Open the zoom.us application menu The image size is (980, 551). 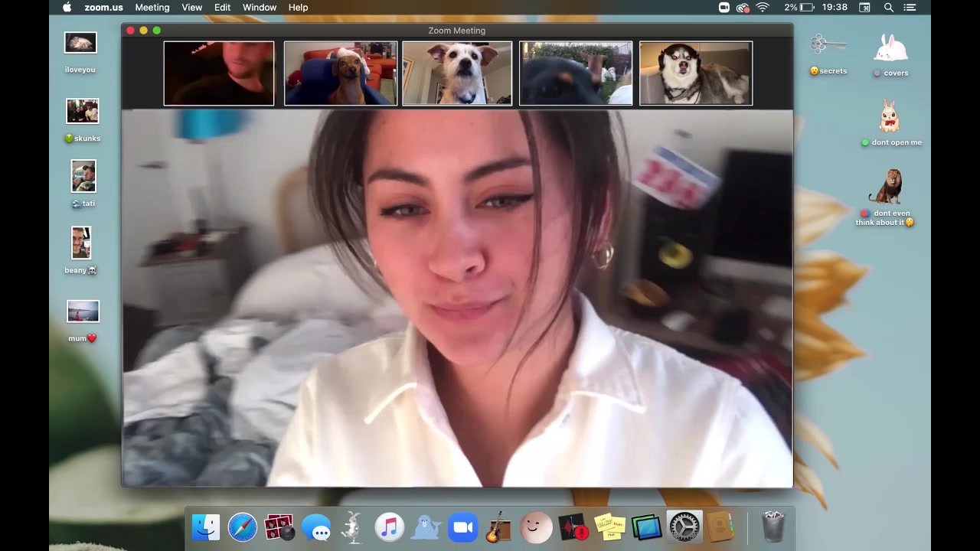103,8
